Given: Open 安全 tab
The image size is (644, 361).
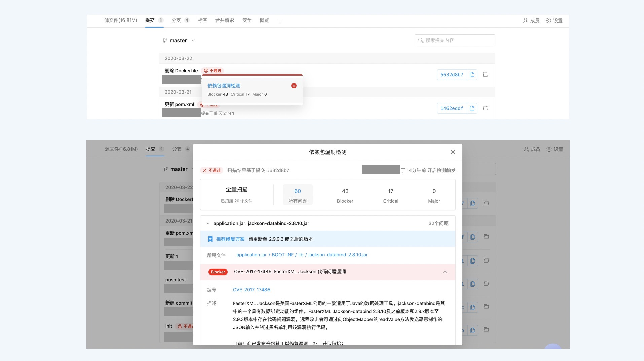Looking at the screenshot, I should (x=247, y=20).
